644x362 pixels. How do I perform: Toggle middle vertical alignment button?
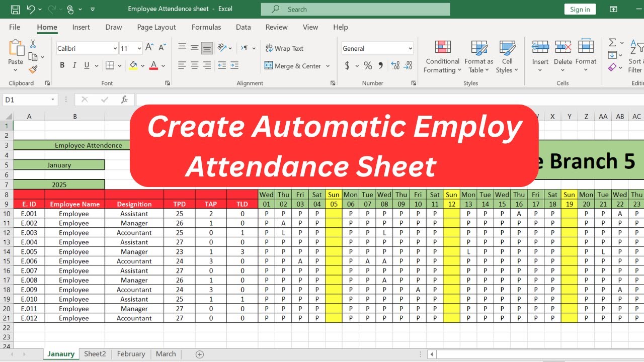click(195, 48)
